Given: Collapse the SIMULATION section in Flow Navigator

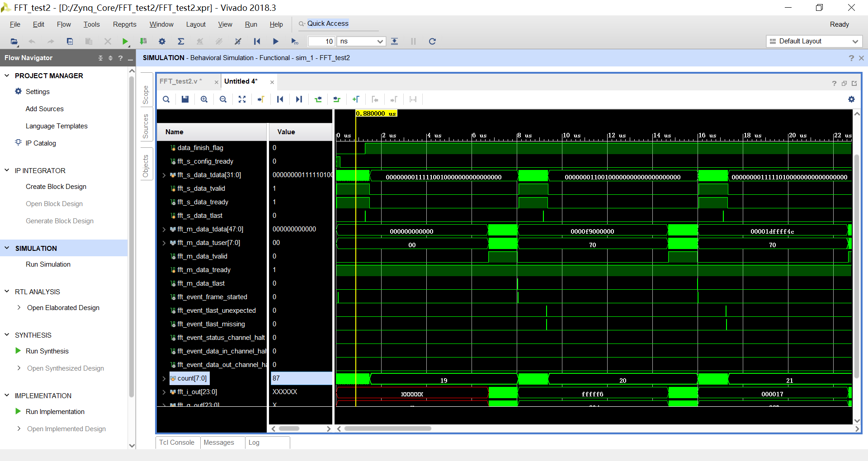Looking at the screenshot, I should (6, 248).
